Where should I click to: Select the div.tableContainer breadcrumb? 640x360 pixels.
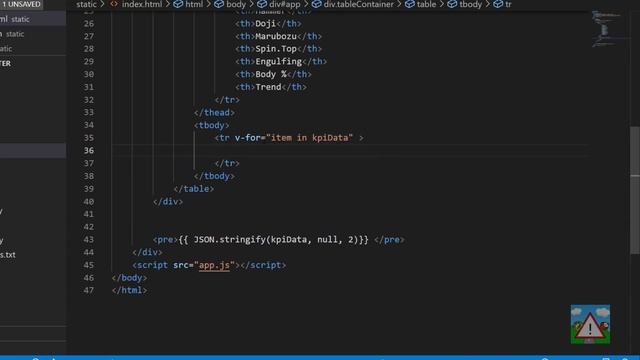(353, 4)
